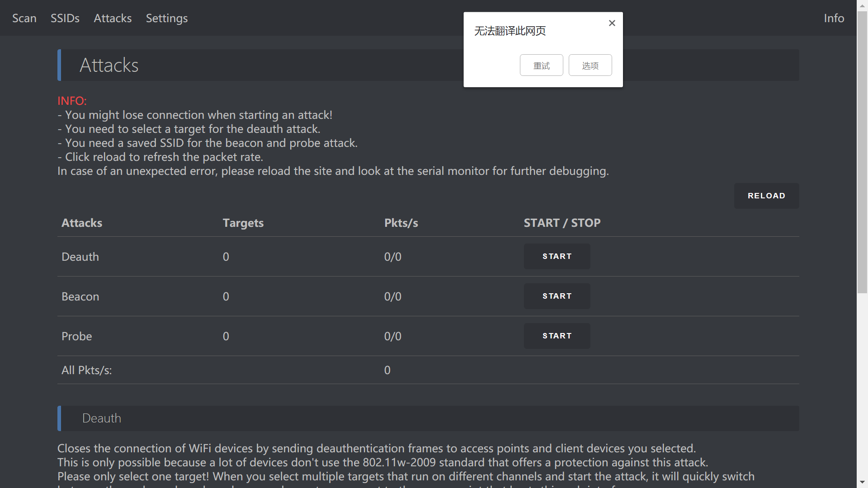Screen dimensions: 868x488
Task: Click the 选项 options button
Action: point(590,66)
